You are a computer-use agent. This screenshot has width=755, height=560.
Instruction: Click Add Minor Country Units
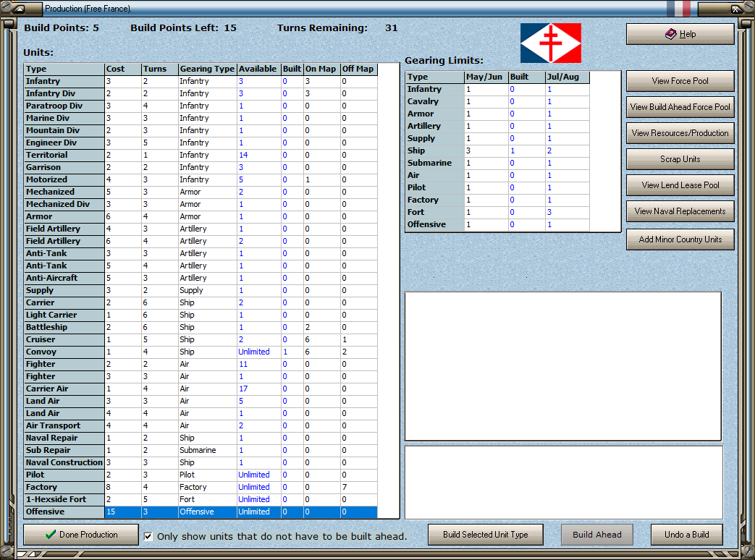(x=680, y=239)
